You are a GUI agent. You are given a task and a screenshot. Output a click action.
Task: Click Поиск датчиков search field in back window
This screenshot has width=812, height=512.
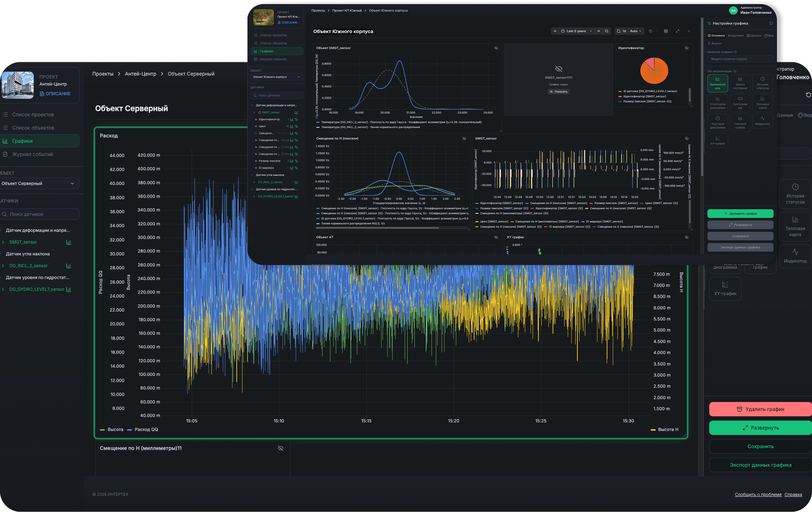coord(40,214)
